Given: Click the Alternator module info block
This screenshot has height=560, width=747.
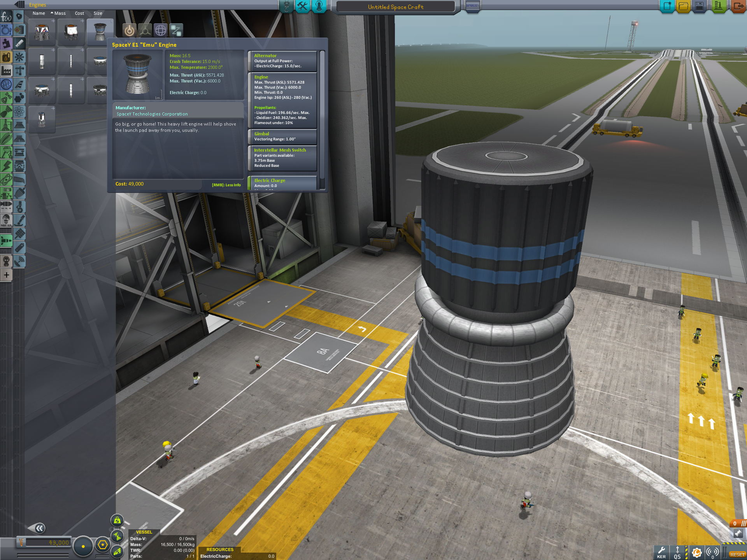Looking at the screenshot, I should click(282, 61).
